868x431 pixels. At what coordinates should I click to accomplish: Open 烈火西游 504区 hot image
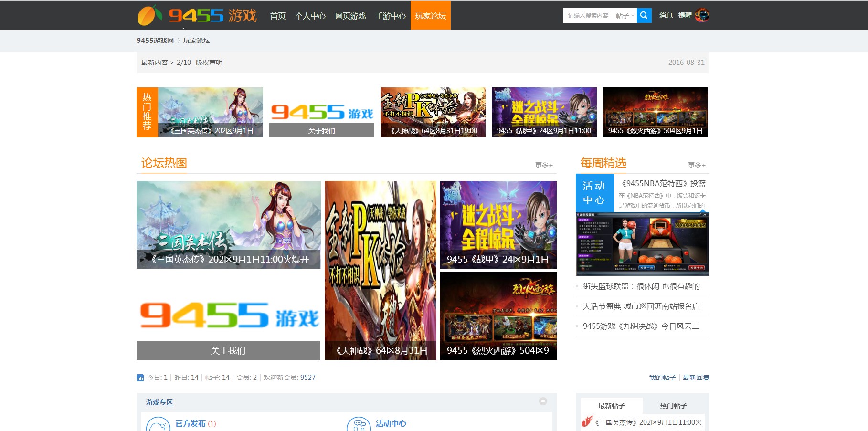point(498,316)
